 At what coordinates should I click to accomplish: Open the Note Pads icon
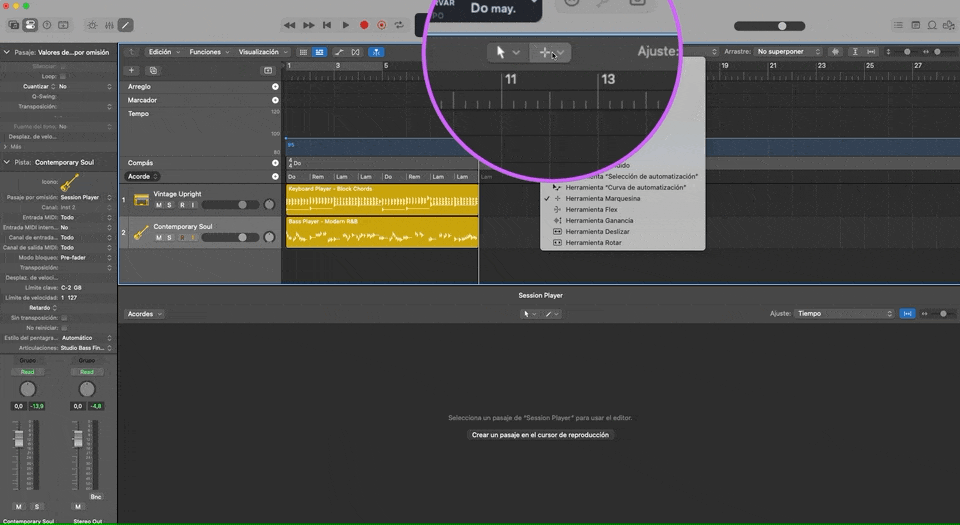[915, 25]
